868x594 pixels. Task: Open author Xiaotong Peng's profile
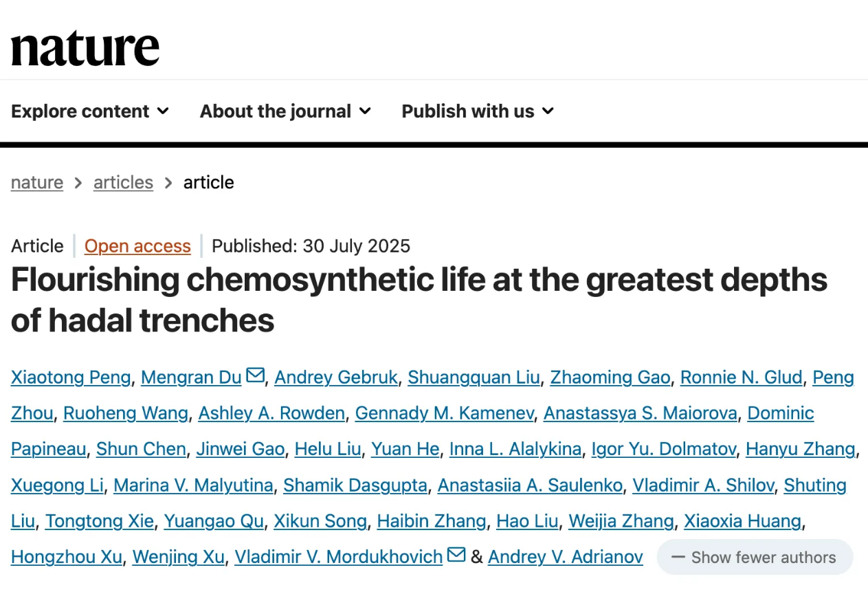coord(71,377)
